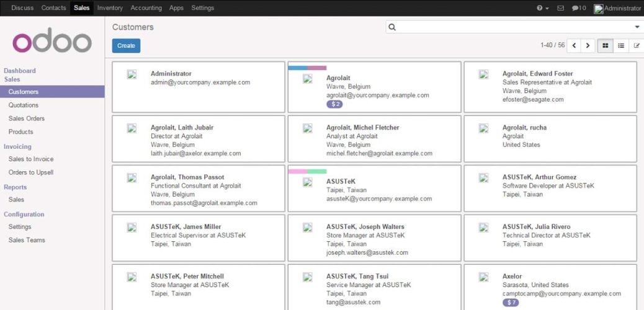The width and height of the screenshot is (644, 310).
Task: Open Settings under Configuration
Action: pyautogui.click(x=20, y=227)
